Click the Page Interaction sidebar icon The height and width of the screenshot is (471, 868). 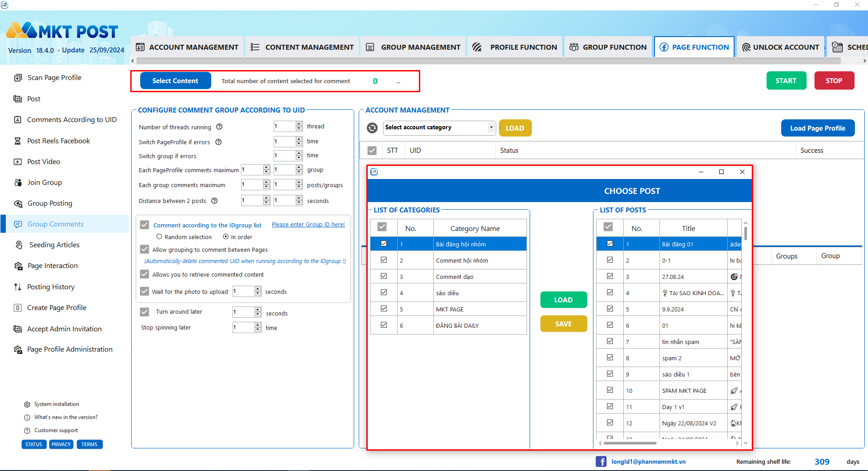click(x=18, y=266)
